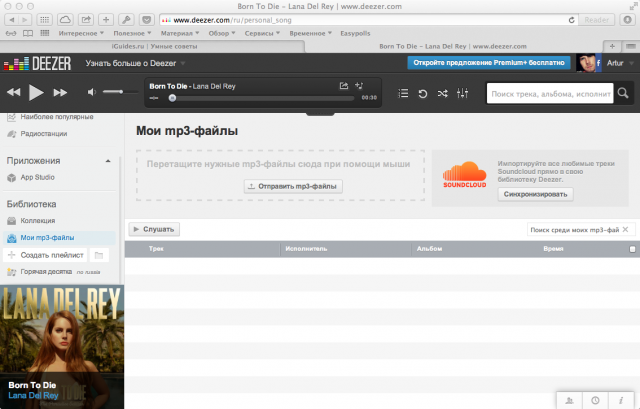Open 'Полезное' bookmarks folder
The height and width of the screenshot is (409, 640).
132,33
